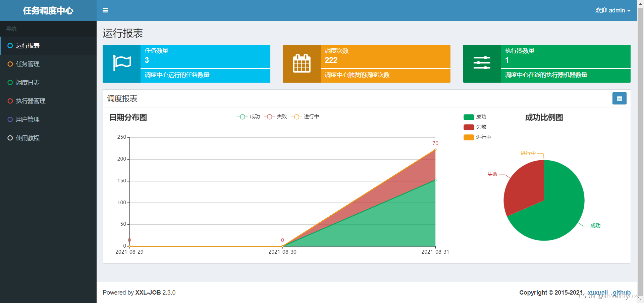Image resolution: width=644 pixels, height=303 pixels.
Task: Toggle the sidebar hamburger menu
Action: 105,10
